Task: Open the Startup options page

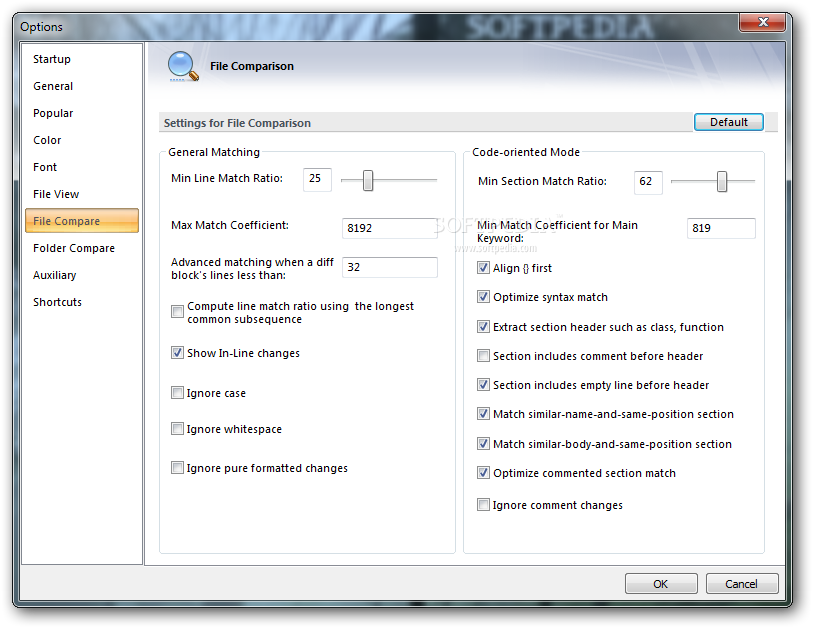Action: coord(52,59)
